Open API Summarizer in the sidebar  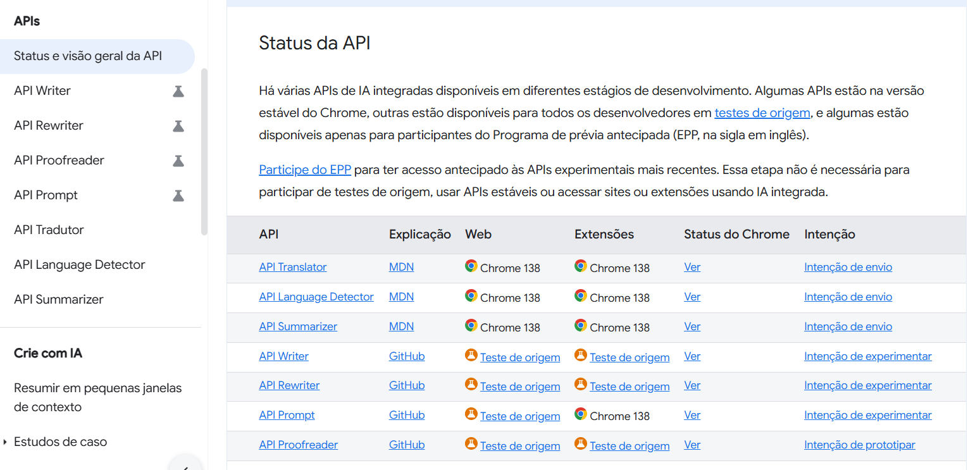click(x=59, y=300)
